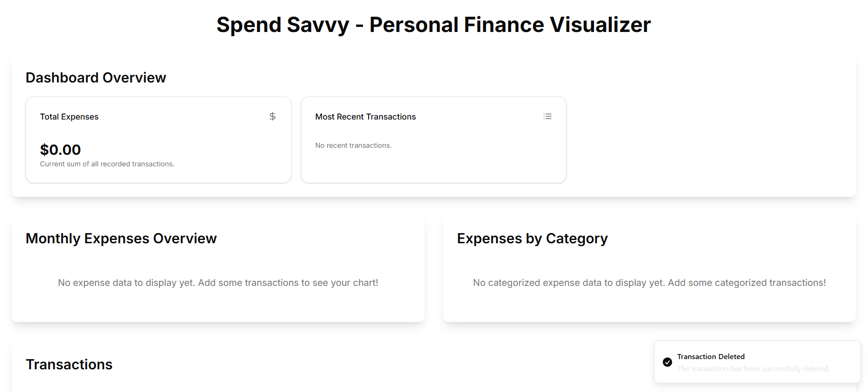The image size is (868, 392).
Task: Select the Total Expenses card label
Action: [x=69, y=117]
